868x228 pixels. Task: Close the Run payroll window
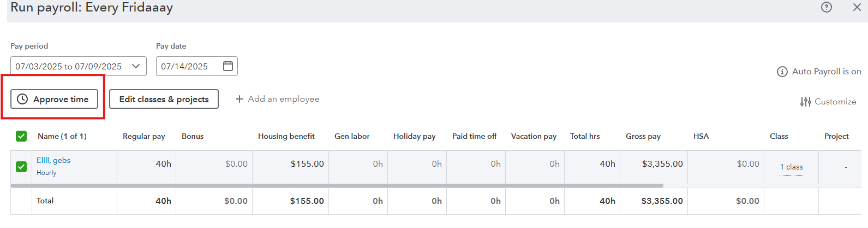pos(857,7)
